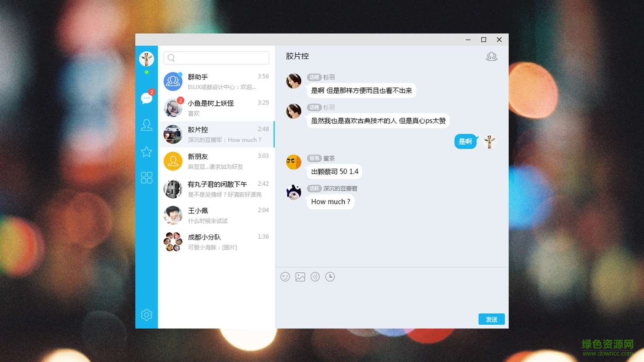The image size is (644, 362).
Task: Open the 成都小分队 group chat
Action: (x=216, y=241)
